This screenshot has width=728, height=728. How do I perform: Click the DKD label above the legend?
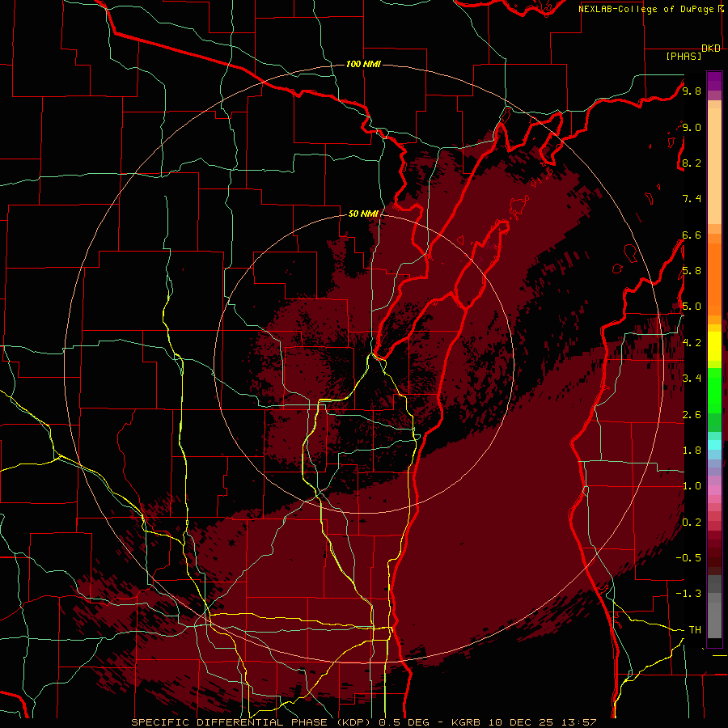pyautogui.click(x=711, y=49)
